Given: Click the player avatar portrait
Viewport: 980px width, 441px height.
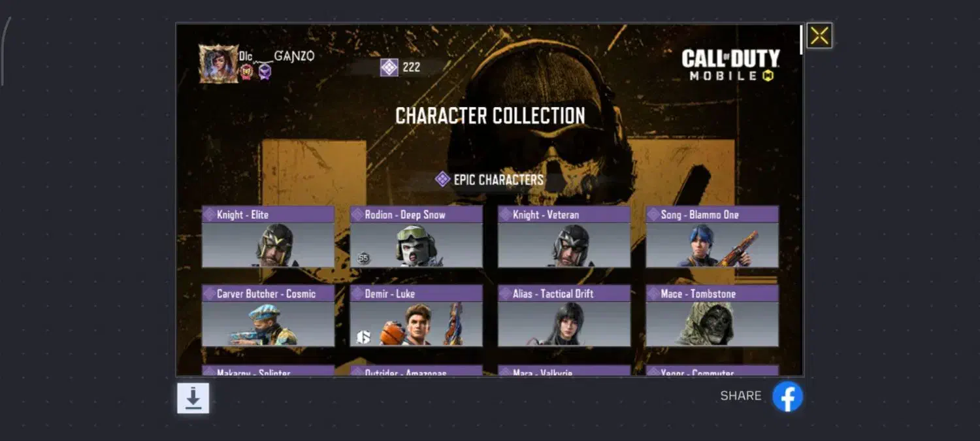Looking at the screenshot, I should pyautogui.click(x=218, y=64).
